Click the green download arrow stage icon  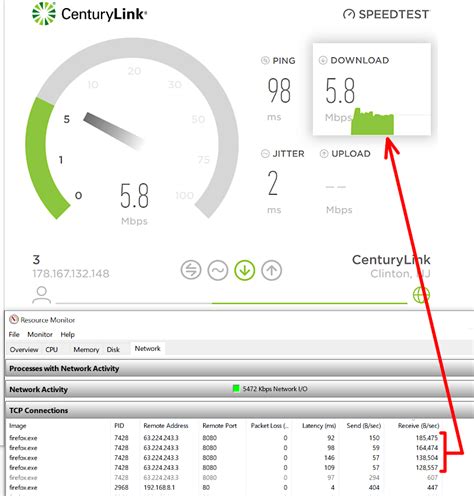point(245,270)
